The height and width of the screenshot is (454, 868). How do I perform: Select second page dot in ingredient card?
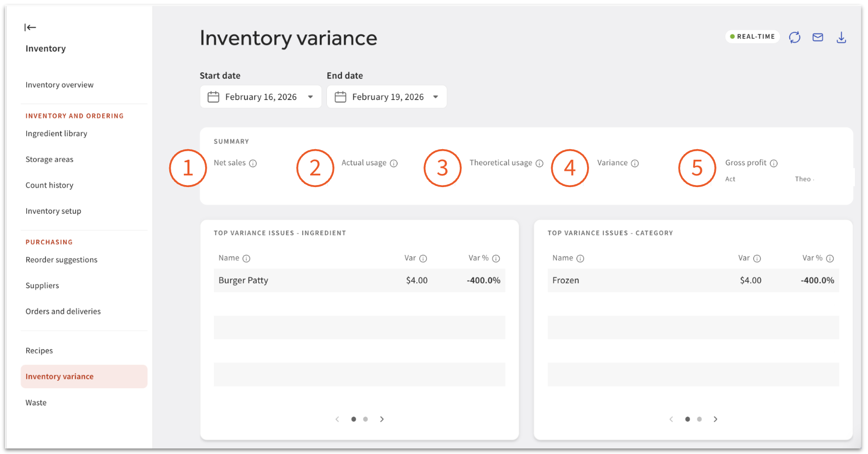pos(365,419)
